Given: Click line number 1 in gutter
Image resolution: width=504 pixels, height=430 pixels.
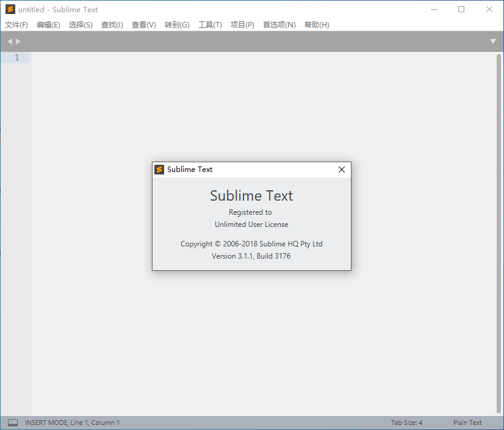Looking at the screenshot, I should tap(16, 57).
